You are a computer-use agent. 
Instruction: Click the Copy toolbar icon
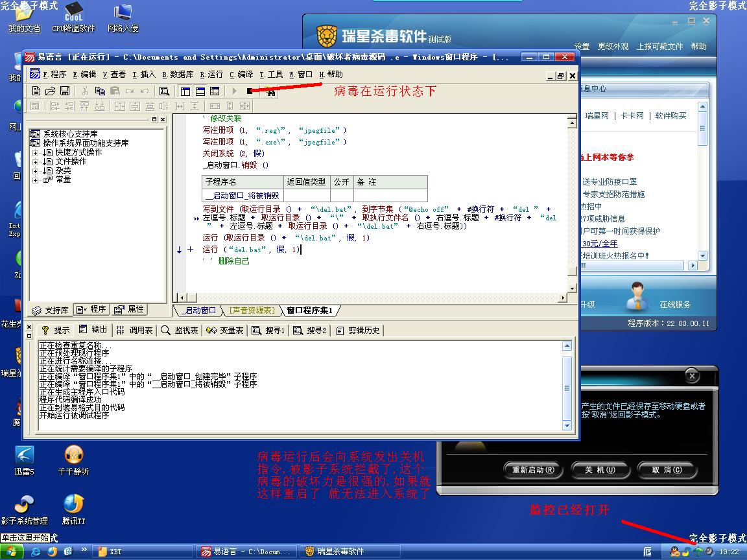100,91
